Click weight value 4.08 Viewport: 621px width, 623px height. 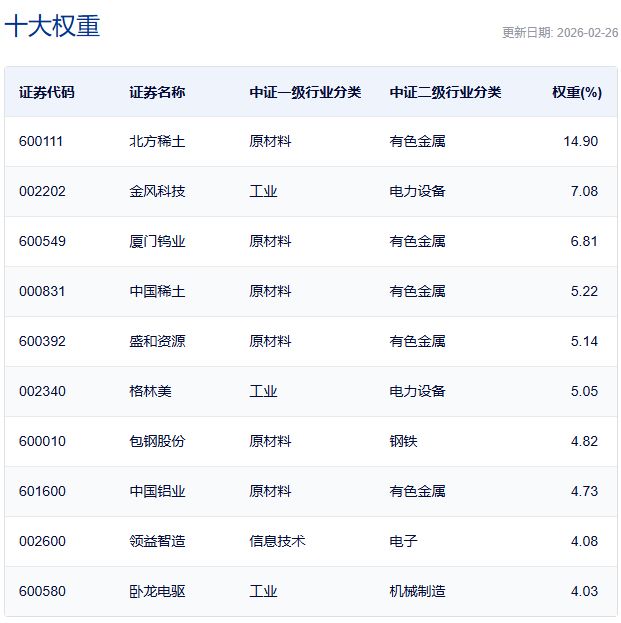point(584,541)
